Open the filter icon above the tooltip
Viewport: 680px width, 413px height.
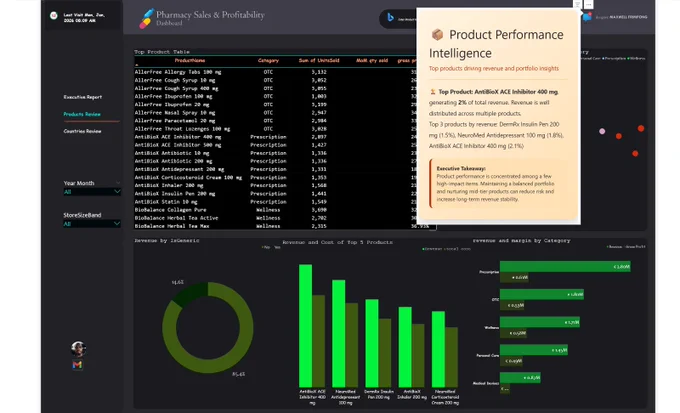pyautogui.click(x=577, y=4)
